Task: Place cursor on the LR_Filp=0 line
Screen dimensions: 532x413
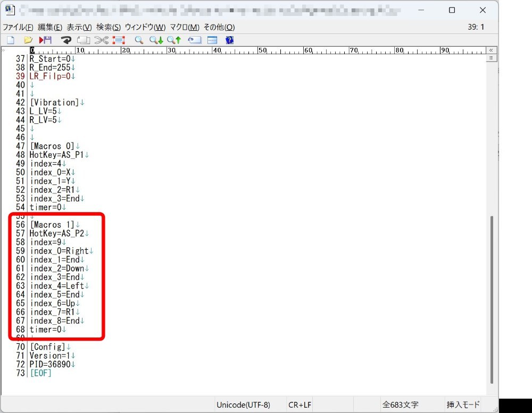Action: (50, 77)
